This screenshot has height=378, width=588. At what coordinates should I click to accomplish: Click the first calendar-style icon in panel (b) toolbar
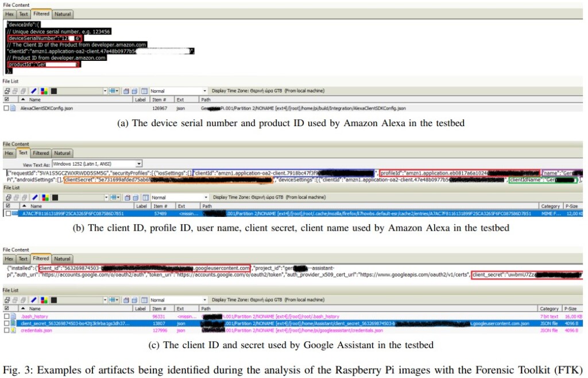(127, 197)
